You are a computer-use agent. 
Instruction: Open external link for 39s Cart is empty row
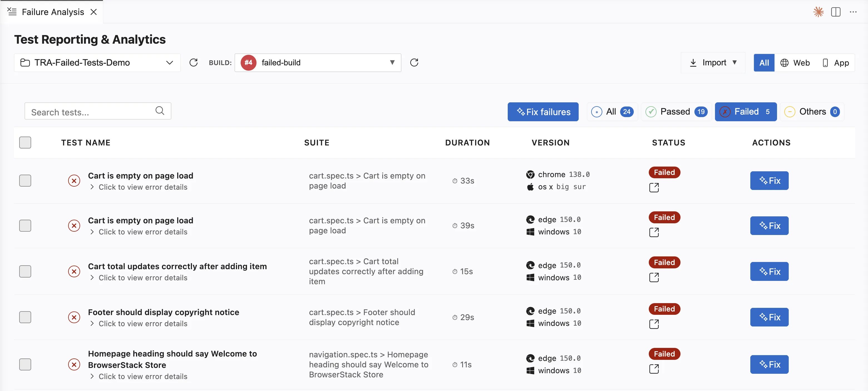pyautogui.click(x=654, y=232)
